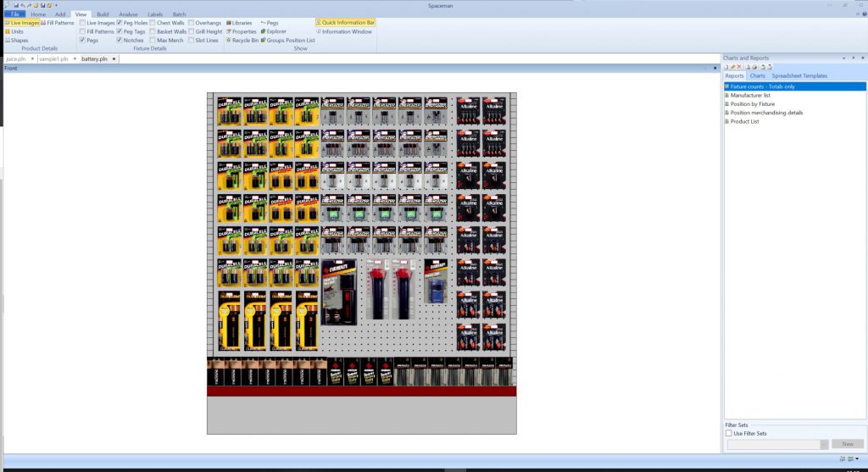Screen dimensions: 868x472
Task: Click the redo icon in quick access toolbar
Action: [30, 6]
